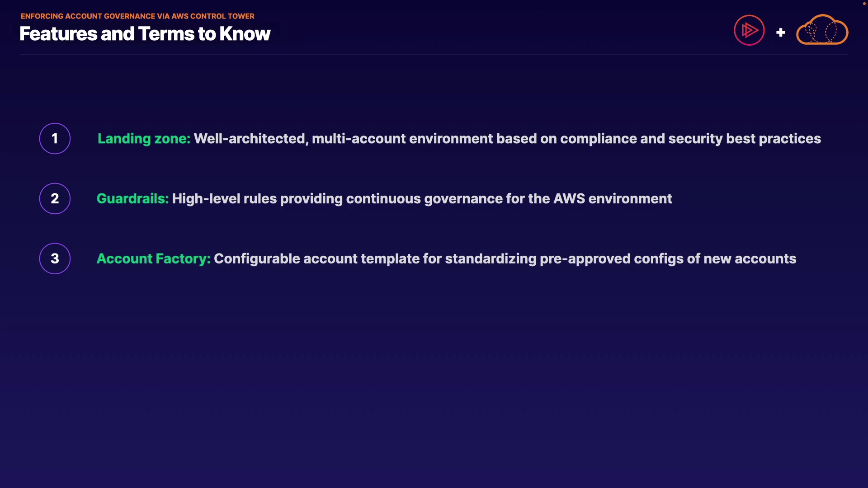Viewport: 868px width, 488px height.
Task: Click the green "Account Factory:" term
Action: [153, 258]
